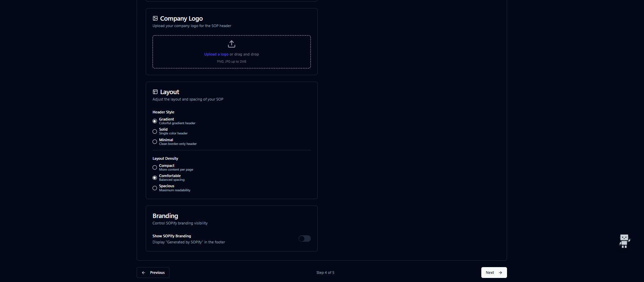Click the Clean border-only header description

pyautogui.click(x=178, y=144)
